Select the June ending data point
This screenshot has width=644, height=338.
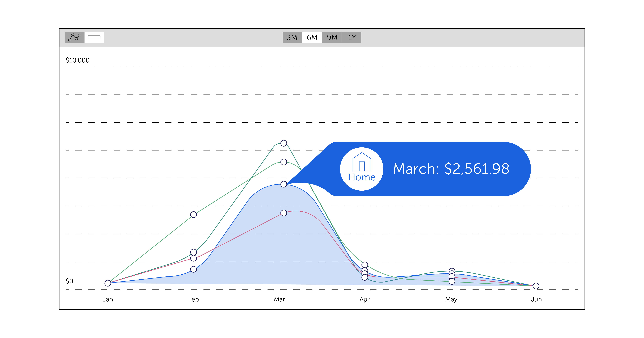click(x=536, y=286)
